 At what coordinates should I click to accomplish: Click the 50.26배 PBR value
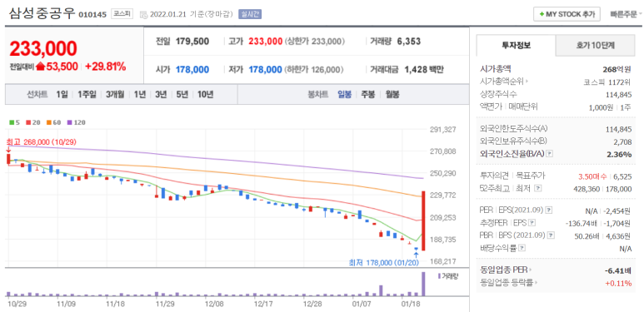point(587,235)
